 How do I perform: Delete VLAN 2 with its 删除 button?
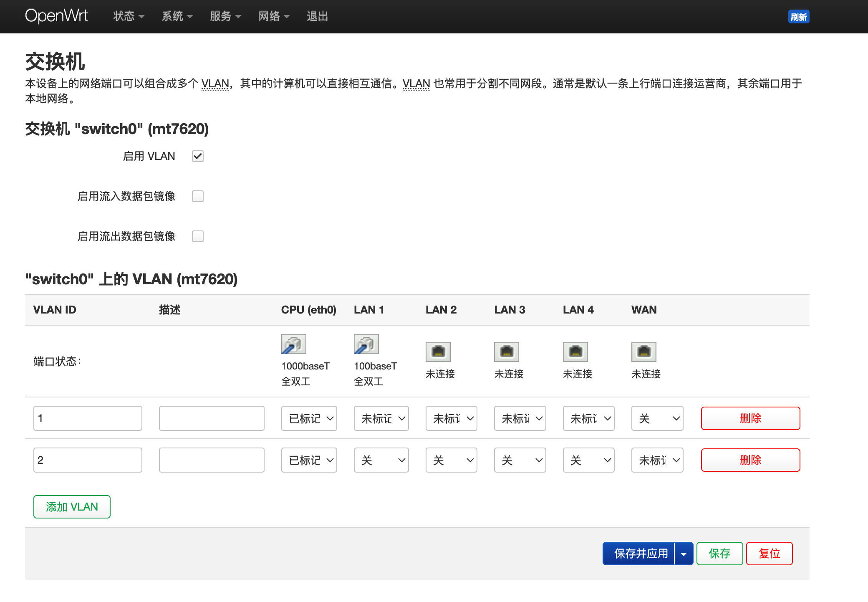pyautogui.click(x=749, y=460)
